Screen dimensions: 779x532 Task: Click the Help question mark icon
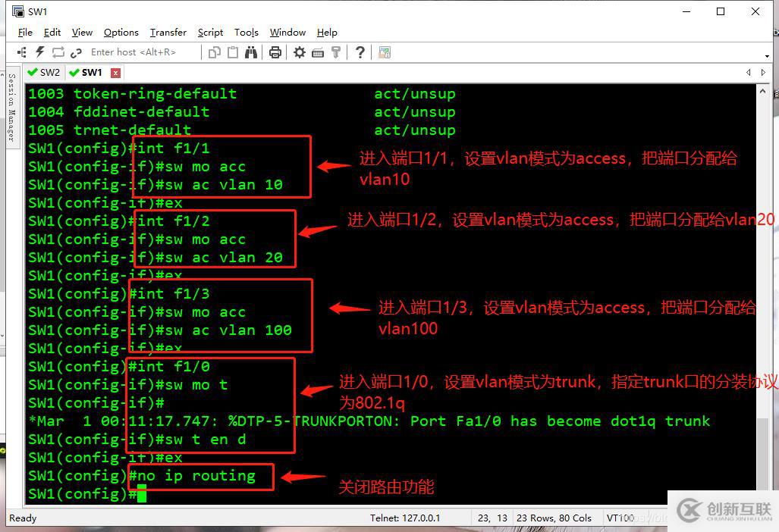(360, 52)
